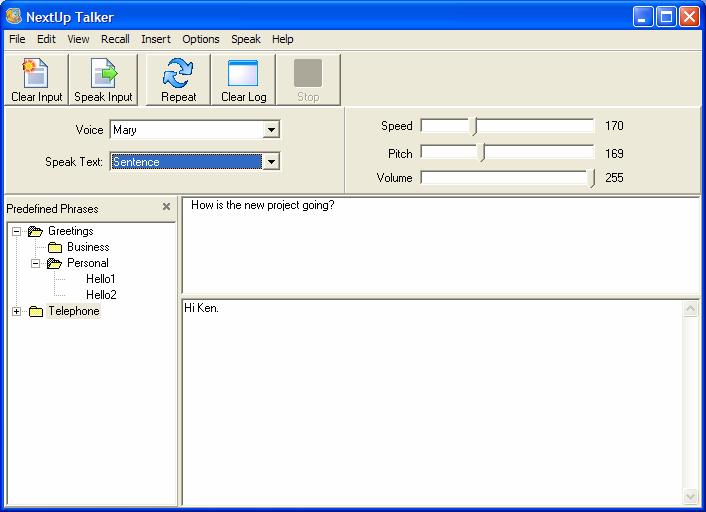Open the Edit menu
The height and width of the screenshot is (512, 706).
[46, 39]
